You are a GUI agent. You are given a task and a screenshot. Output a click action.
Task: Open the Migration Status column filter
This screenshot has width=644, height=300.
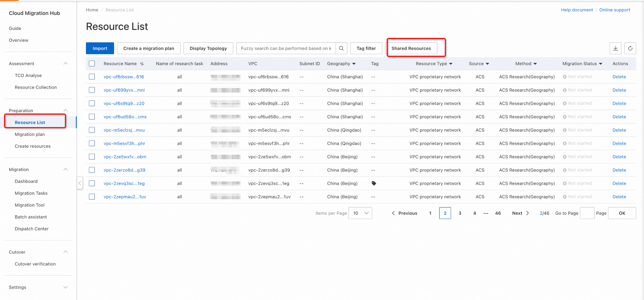[x=601, y=64]
